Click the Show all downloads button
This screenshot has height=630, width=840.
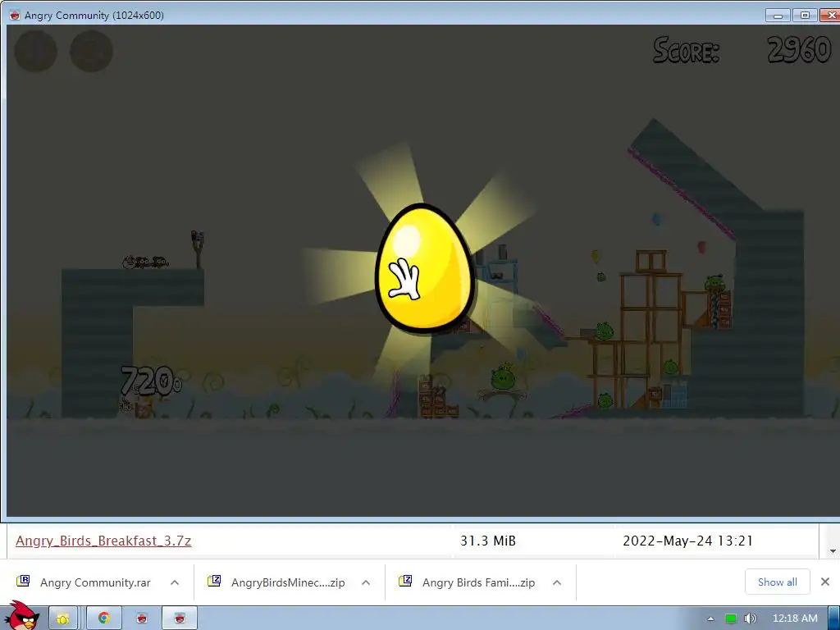pyautogui.click(x=778, y=582)
